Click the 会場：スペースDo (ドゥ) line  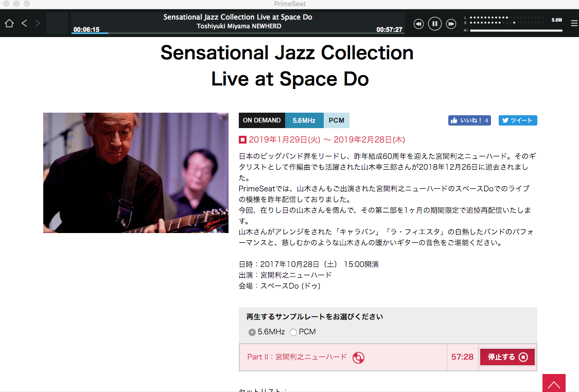point(279,286)
